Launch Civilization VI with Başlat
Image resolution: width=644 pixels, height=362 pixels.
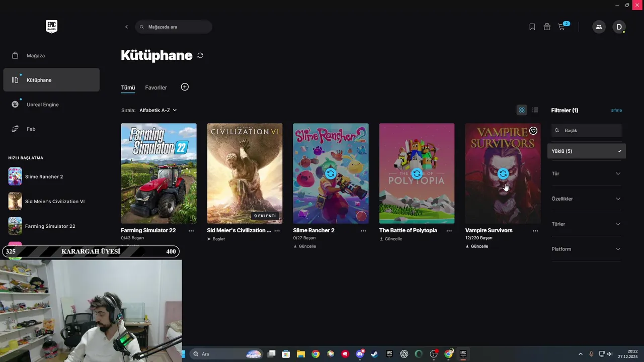click(216, 239)
